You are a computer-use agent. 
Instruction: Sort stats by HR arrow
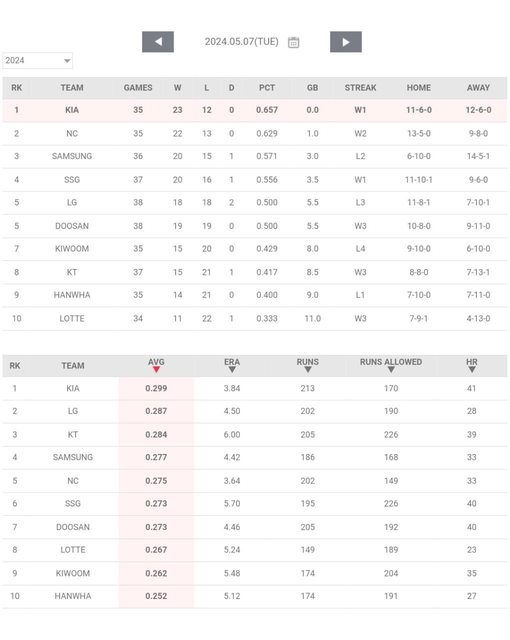[x=472, y=370]
